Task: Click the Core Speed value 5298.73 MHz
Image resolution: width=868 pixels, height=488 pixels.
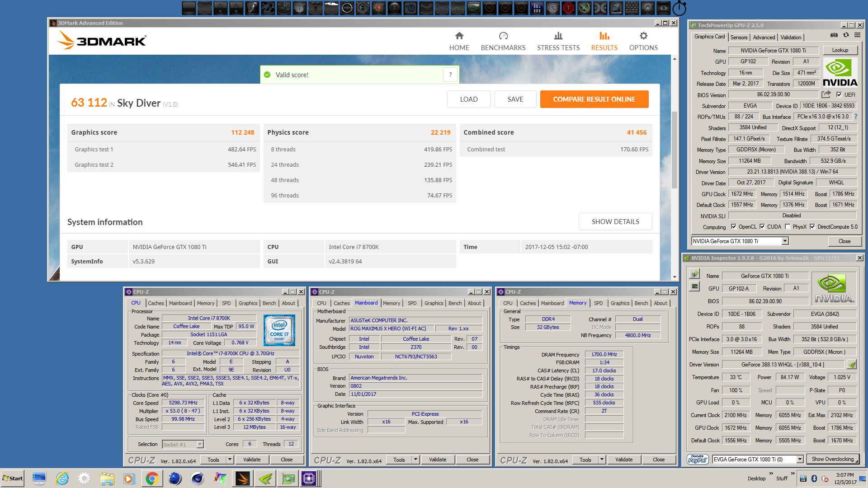Action: pos(183,403)
